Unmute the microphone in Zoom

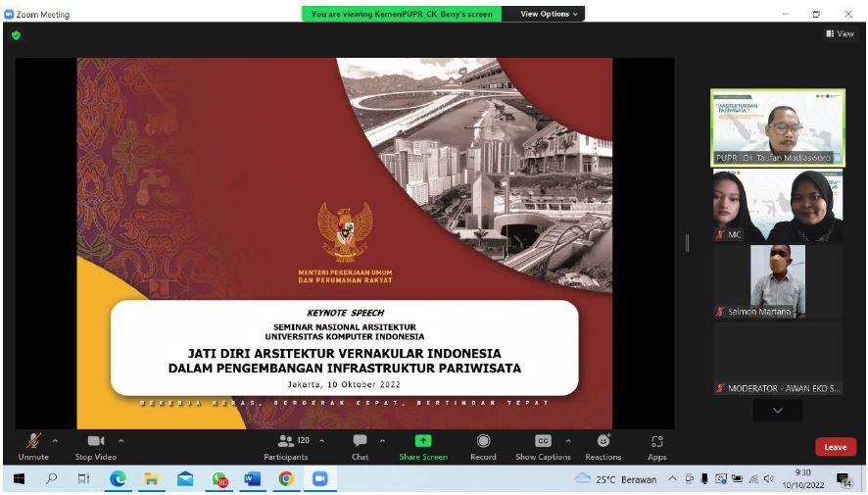tap(33, 447)
